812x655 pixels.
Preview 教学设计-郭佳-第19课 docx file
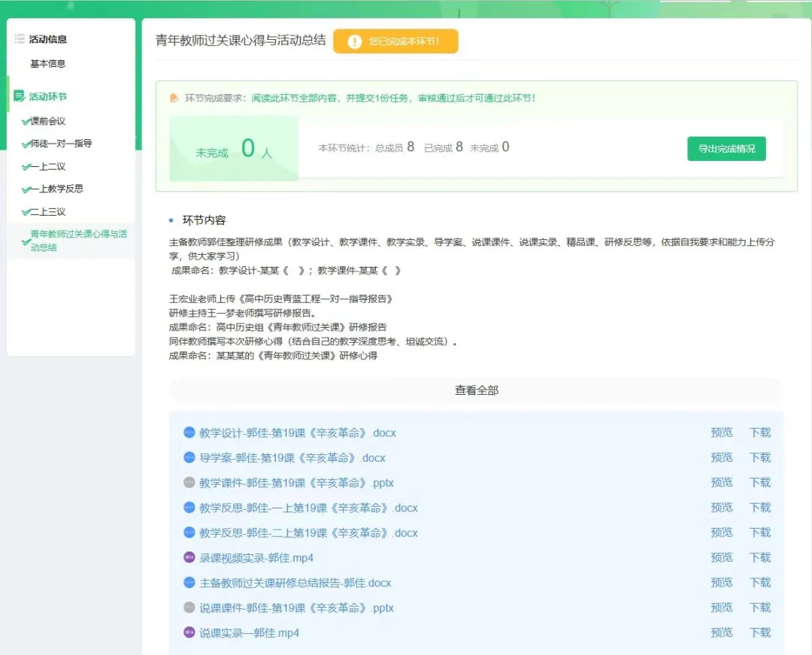coord(721,432)
